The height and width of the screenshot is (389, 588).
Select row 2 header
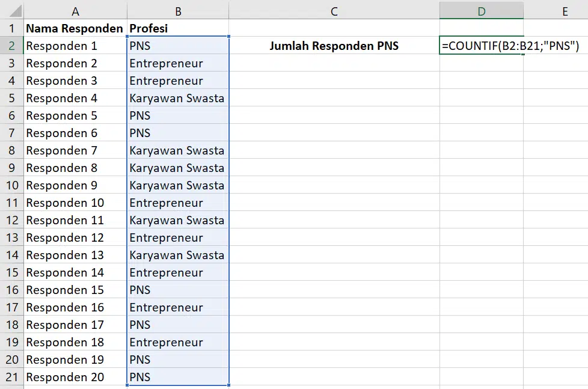11,46
